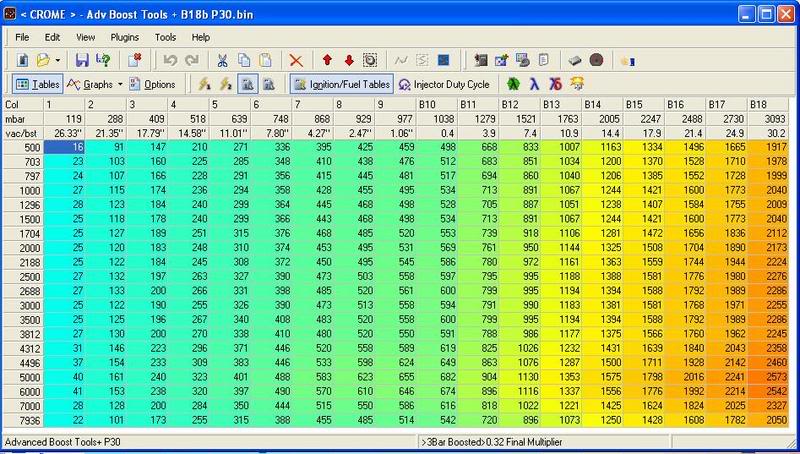Click the red X delete icon
Image resolution: width=800 pixels, height=454 pixels.
296,61
